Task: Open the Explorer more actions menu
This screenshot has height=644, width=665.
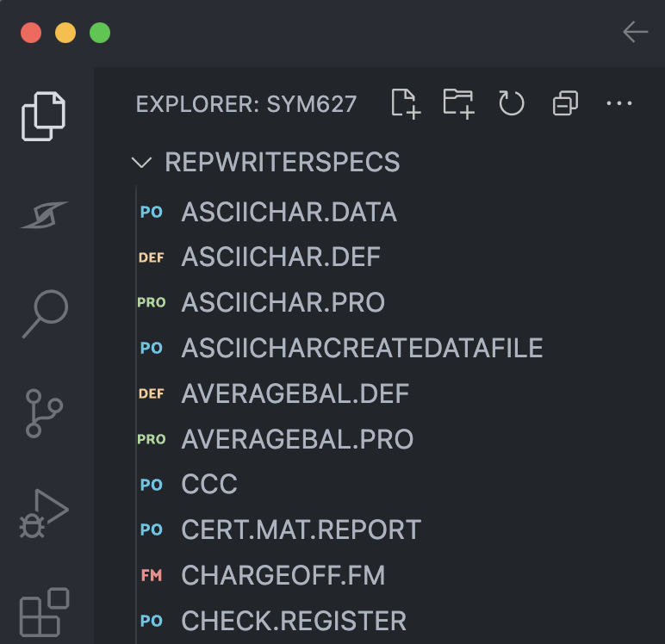Action: pos(619,104)
